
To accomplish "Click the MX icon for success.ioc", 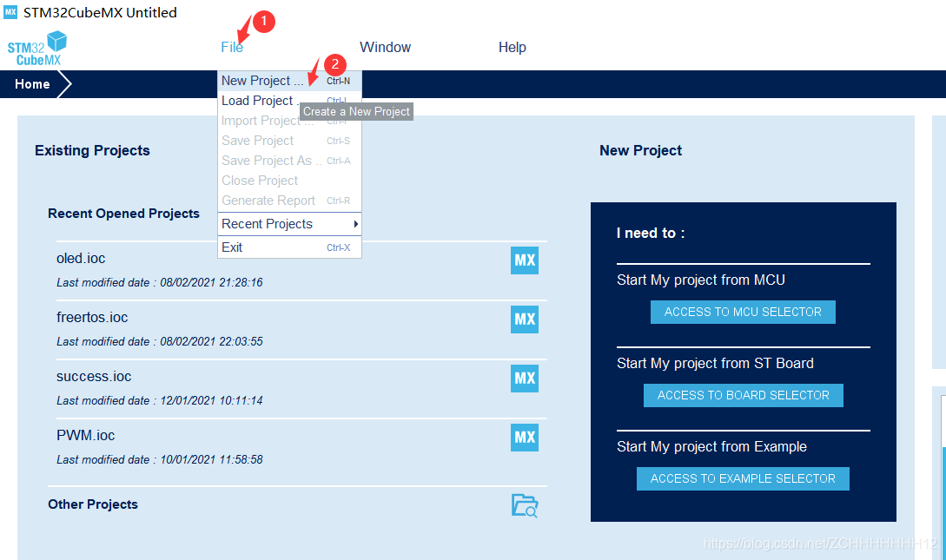I will coord(525,379).
